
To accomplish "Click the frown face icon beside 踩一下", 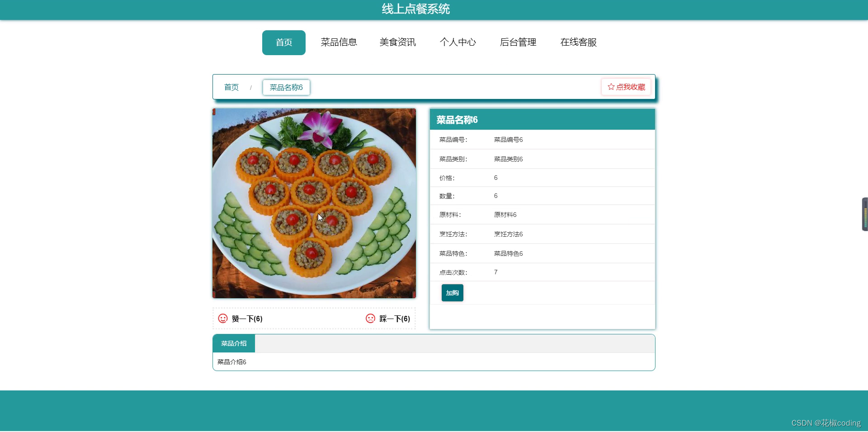I will pos(370,319).
